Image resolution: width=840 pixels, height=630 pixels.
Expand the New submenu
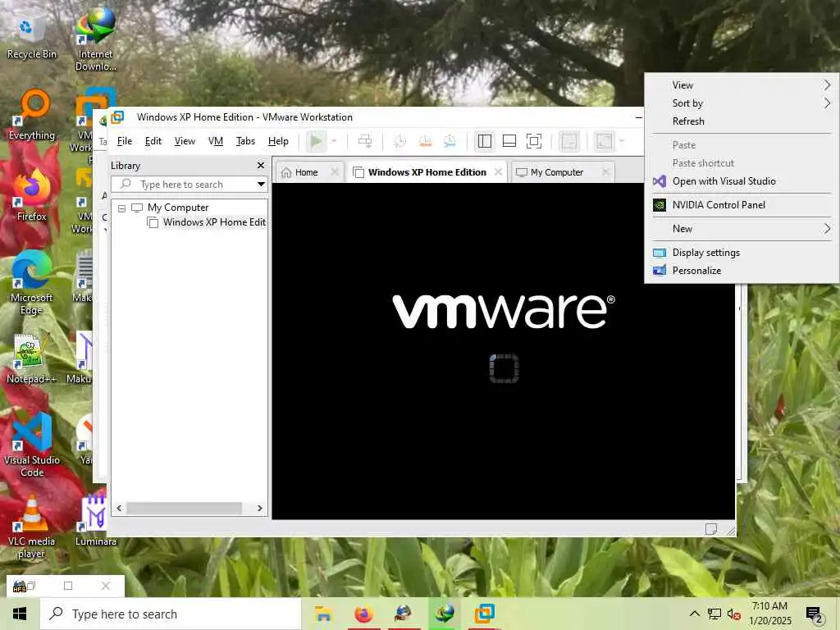coord(742,229)
